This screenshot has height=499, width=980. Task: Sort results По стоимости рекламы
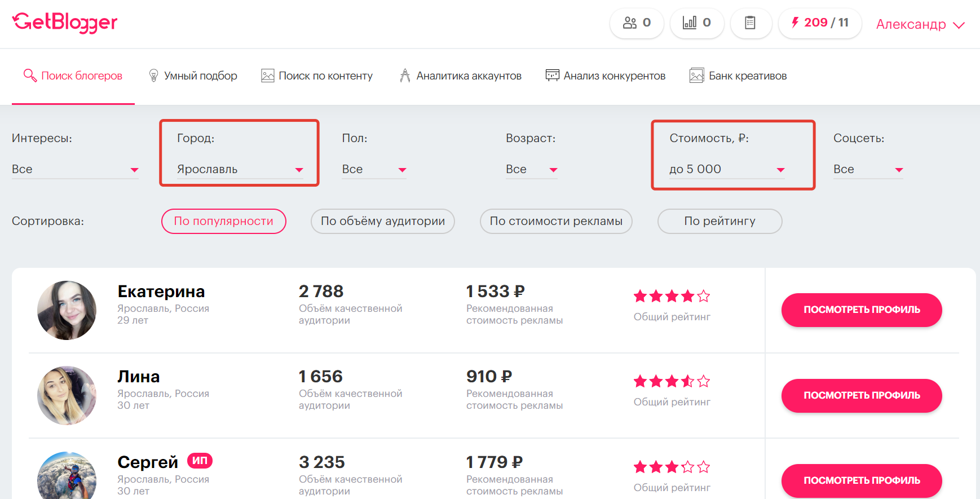[556, 221]
